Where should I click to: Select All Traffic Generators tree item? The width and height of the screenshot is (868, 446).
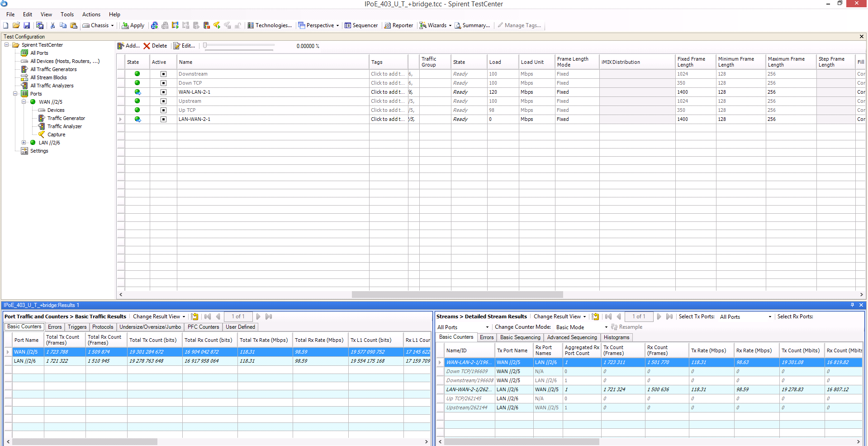[53, 69]
